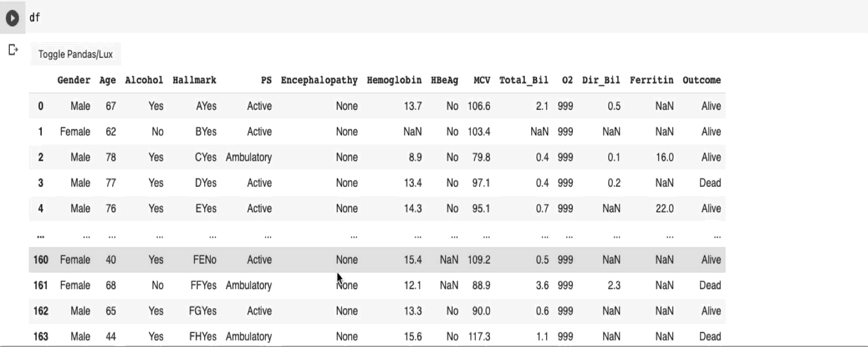Select the Dir_Bil column header

tap(601, 80)
